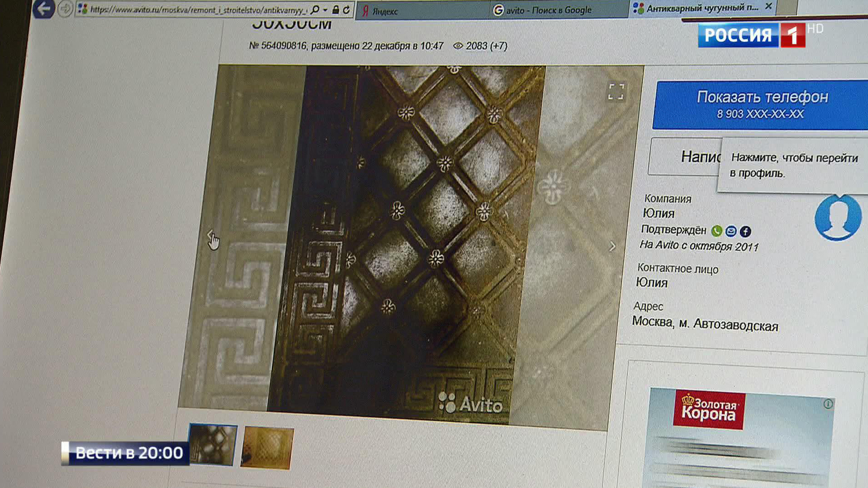Click the listing number '№ 564090816'
Image resolution: width=868 pixels, height=488 pixels.
coord(278,45)
